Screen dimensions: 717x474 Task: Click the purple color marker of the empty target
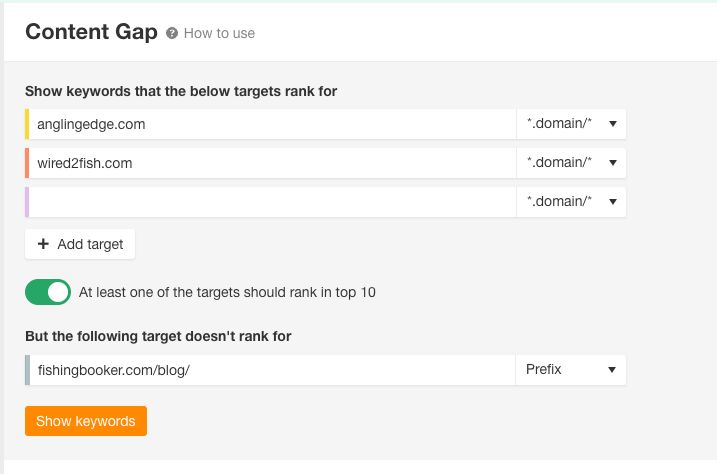(28, 202)
